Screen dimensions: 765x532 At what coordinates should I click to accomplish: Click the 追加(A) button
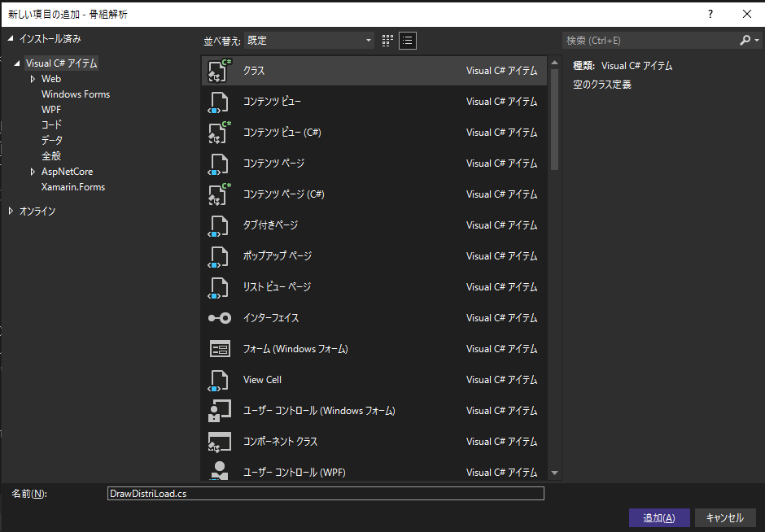(659, 518)
